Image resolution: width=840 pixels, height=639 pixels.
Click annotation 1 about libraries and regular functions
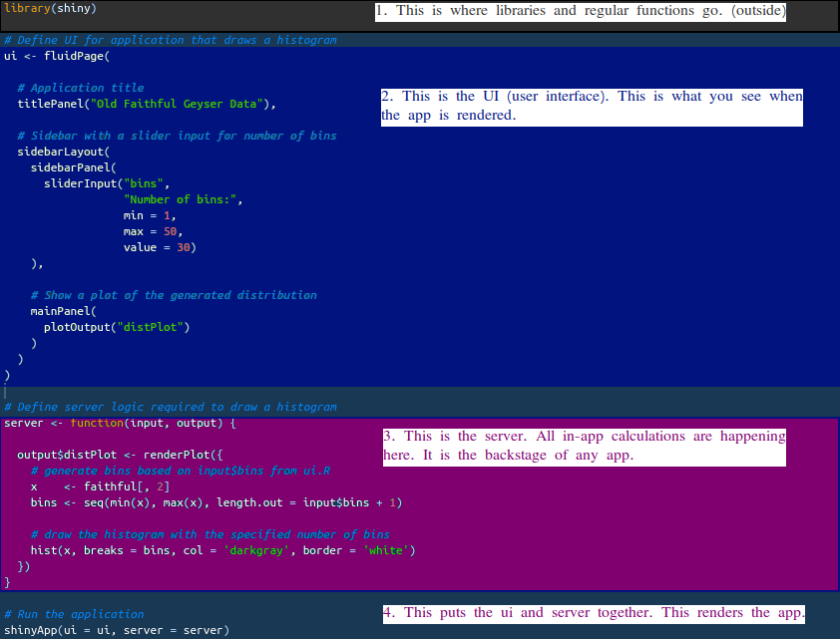(582, 11)
